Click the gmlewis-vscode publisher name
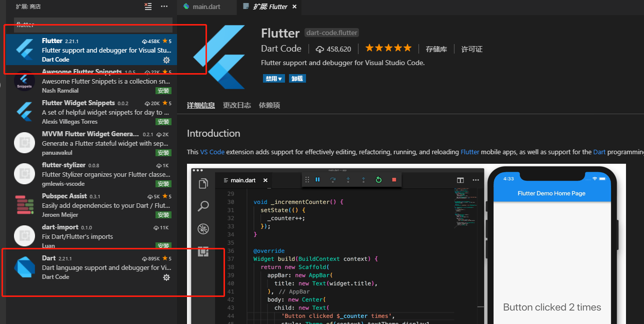 (x=63, y=184)
